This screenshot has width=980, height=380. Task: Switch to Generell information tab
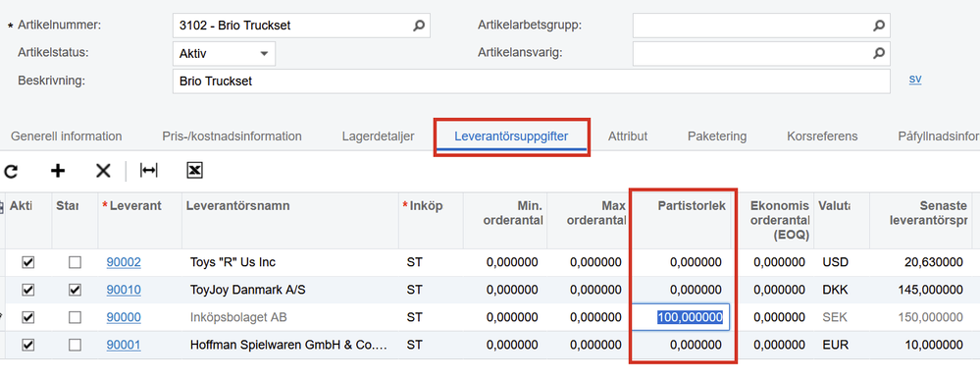67,136
